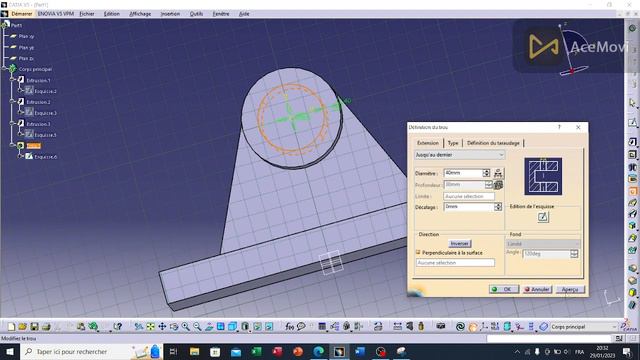Click the Corps principal gear icon in tree
Screen dimensions: 640x360
point(13,69)
